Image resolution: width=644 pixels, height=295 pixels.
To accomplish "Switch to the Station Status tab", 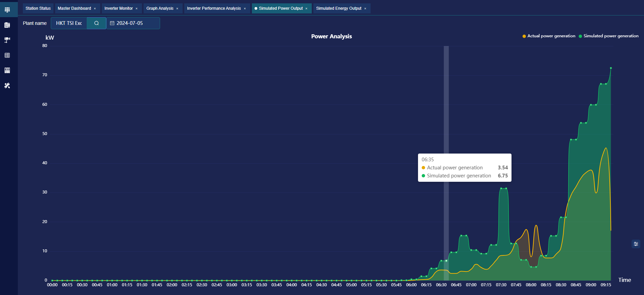I will [38, 8].
